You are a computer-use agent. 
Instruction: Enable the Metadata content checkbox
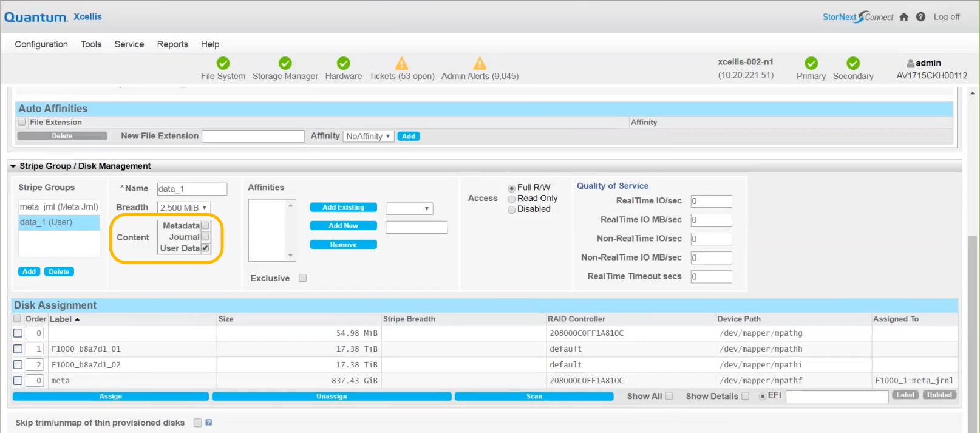[205, 226]
